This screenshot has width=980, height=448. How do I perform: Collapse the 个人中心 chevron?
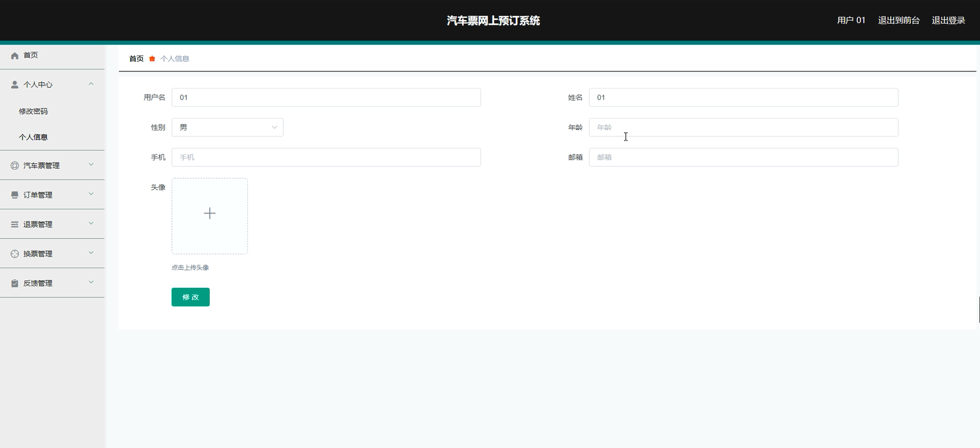(91, 84)
